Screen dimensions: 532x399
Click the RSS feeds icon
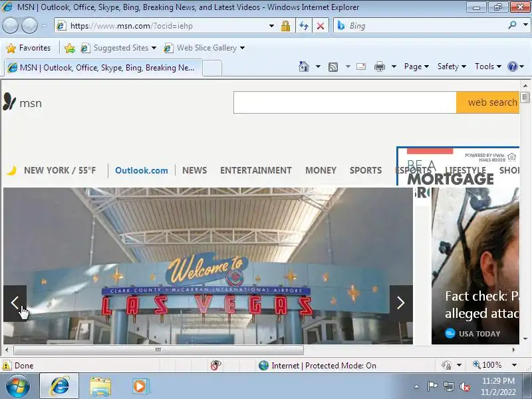coord(333,67)
